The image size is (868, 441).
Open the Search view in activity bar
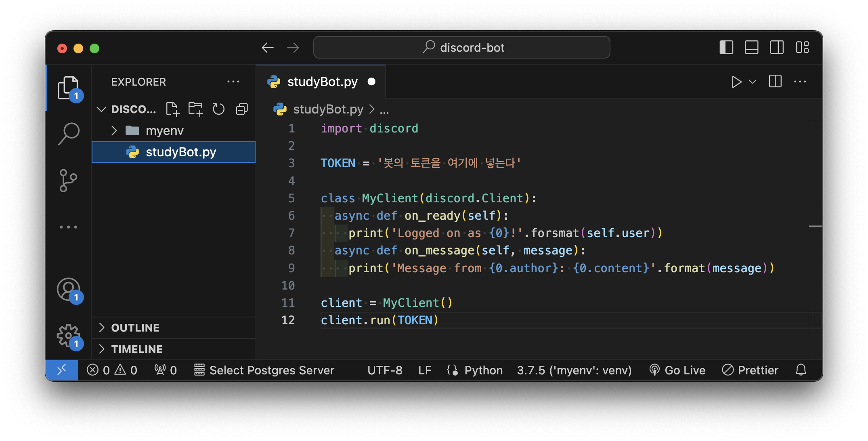tap(68, 134)
